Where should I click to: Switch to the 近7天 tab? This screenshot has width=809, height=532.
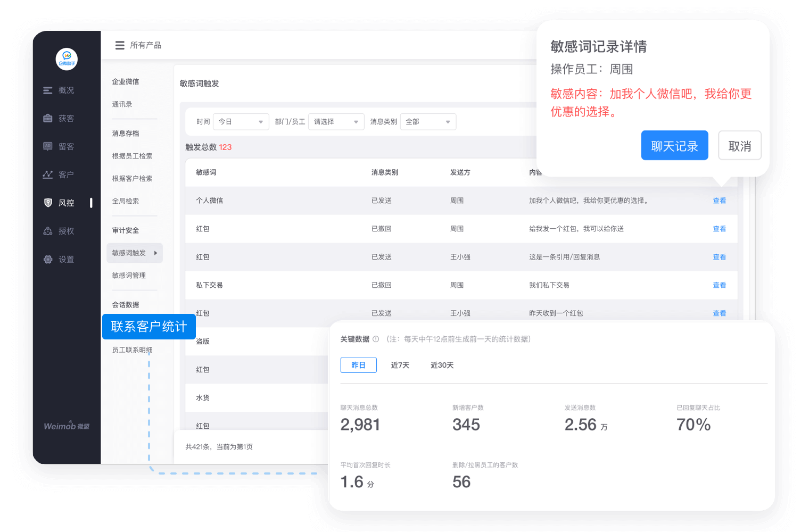[x=400, y=365]
